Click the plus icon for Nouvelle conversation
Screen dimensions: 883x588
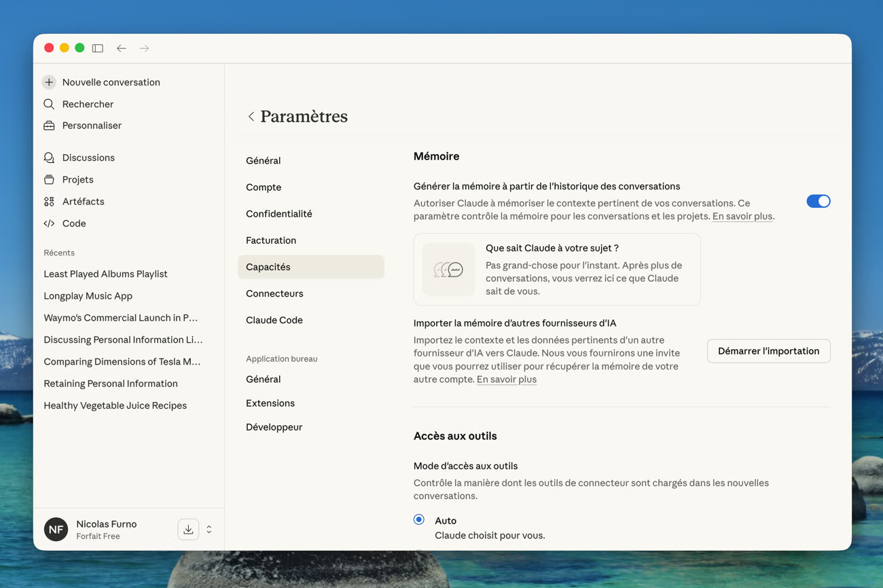pyautogui.click(x=49, y=82)
